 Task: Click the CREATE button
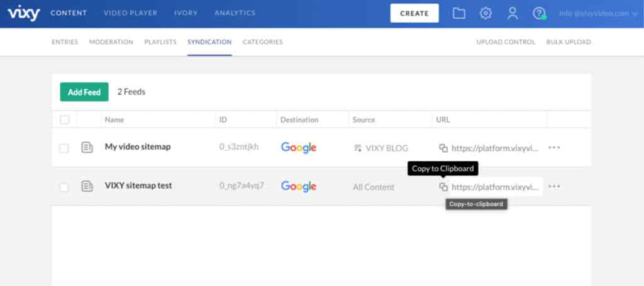tap(414, 13)
